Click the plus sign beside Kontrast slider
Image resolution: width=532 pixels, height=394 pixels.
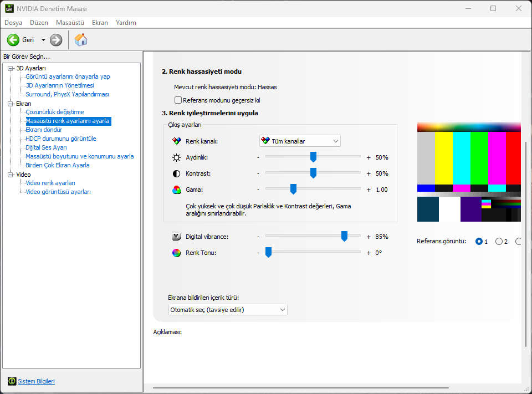click(x=369, y=173)
